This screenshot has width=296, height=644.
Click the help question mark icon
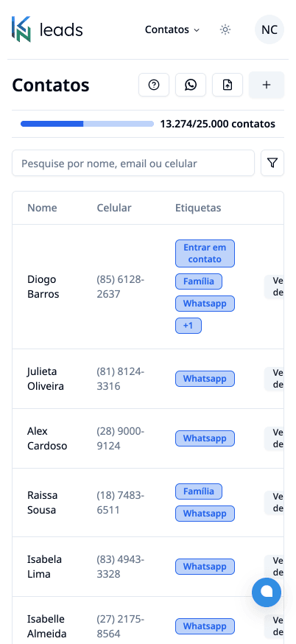(154, 85)
